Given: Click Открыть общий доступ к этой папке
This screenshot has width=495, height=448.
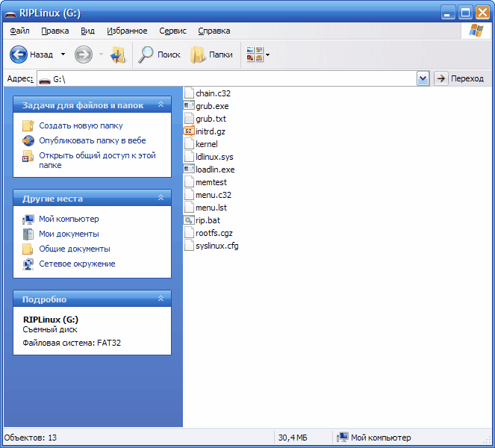Looking at the screenshot, I should tap(97, 160).
